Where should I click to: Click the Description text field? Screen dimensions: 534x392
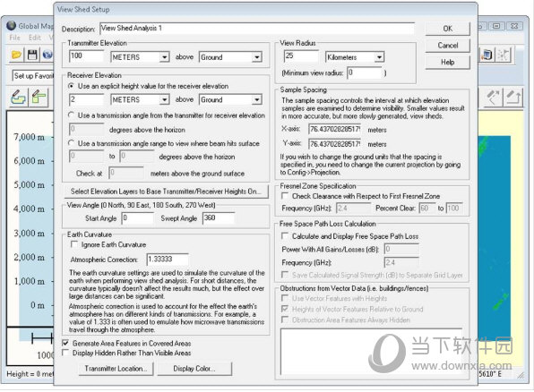(x=257, y=29)
